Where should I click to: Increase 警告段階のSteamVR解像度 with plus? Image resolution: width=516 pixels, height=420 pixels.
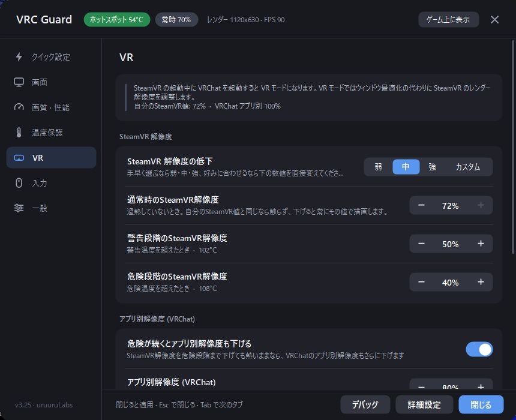481,244
